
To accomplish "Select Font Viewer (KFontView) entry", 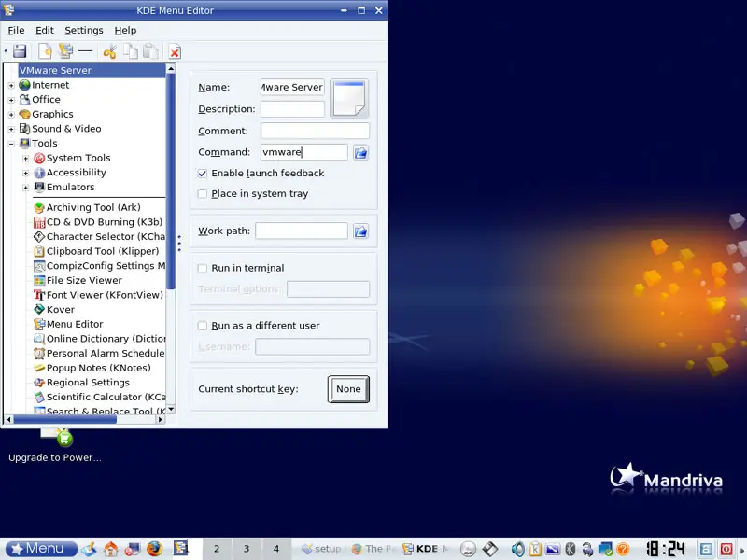I will pos(99,295).
